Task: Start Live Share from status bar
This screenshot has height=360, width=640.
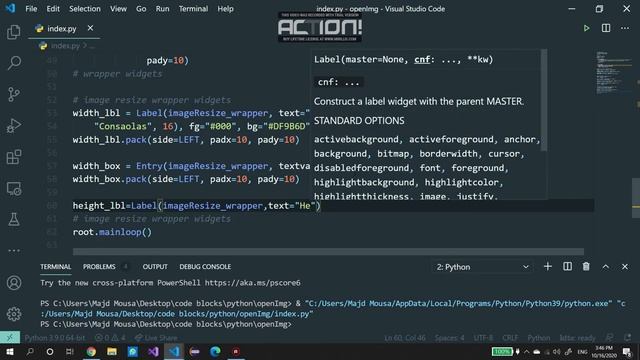Action: [156, 338]
